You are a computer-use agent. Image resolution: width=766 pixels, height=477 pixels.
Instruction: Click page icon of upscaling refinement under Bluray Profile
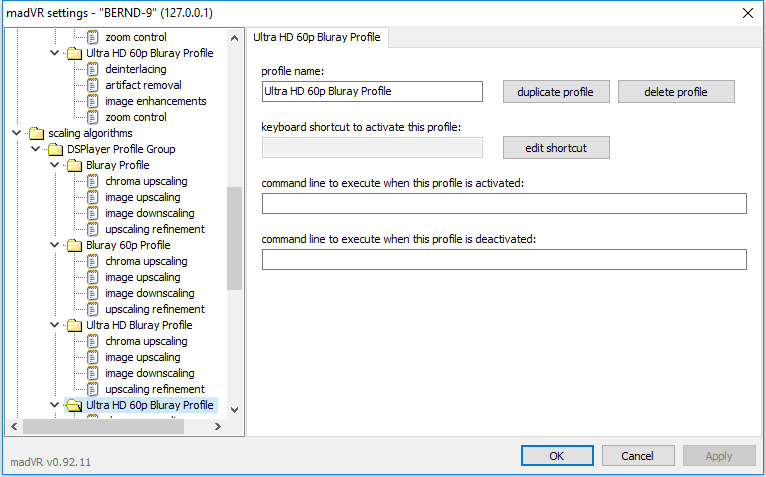pyautogui.click(x=92, y=229)
